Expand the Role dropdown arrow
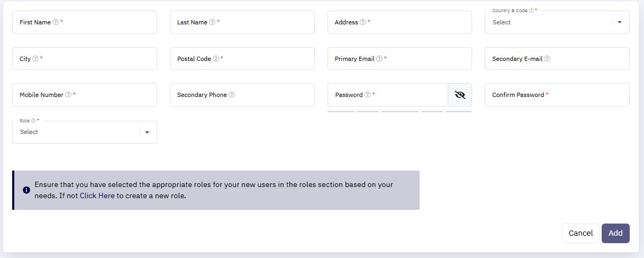Screen dimensions: 644x258 coord(147,132)
